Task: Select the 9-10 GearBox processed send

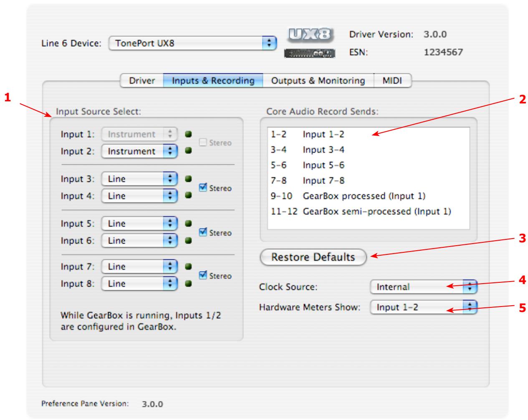Action: tap(368, 196)
